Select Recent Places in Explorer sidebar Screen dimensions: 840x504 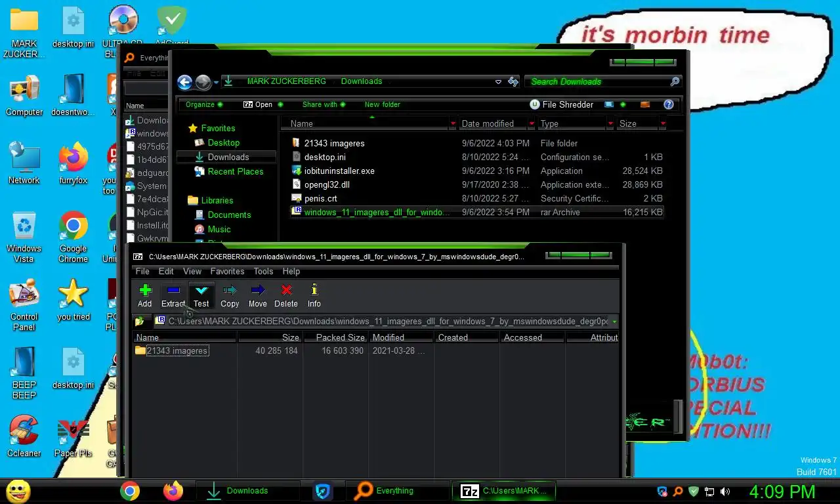(x=229, y=171)
